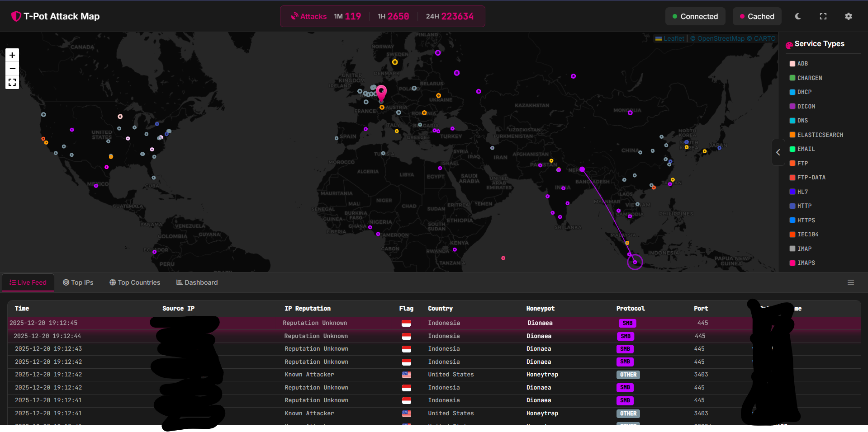868x432 pixels.
Task: Click the pink honeypot location pin
Action: coord(381,93)
